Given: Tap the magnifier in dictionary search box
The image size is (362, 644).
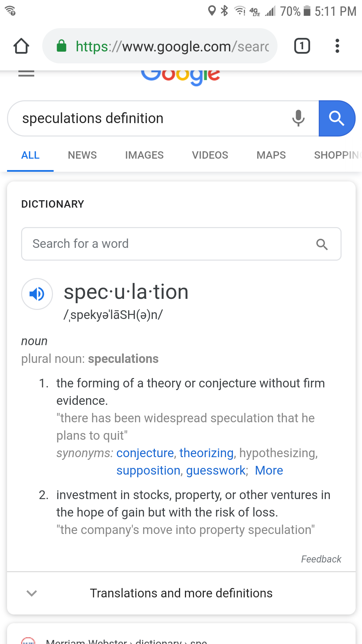Looking at the screenshot, I should pos(322,244).
